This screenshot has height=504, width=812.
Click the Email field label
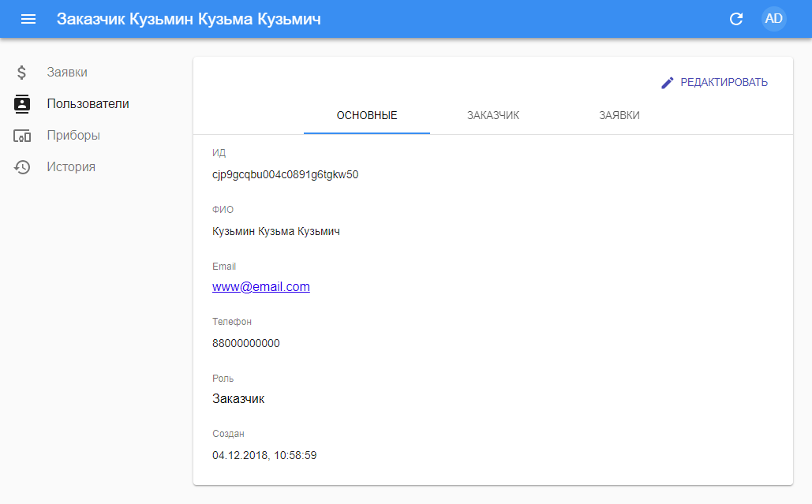tap(224, 267)
